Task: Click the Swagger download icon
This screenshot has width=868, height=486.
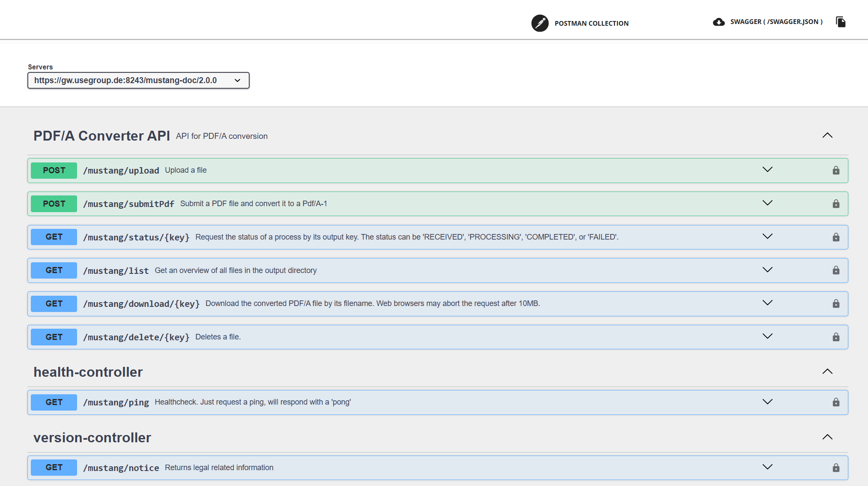Action: (x=719, y=22)
